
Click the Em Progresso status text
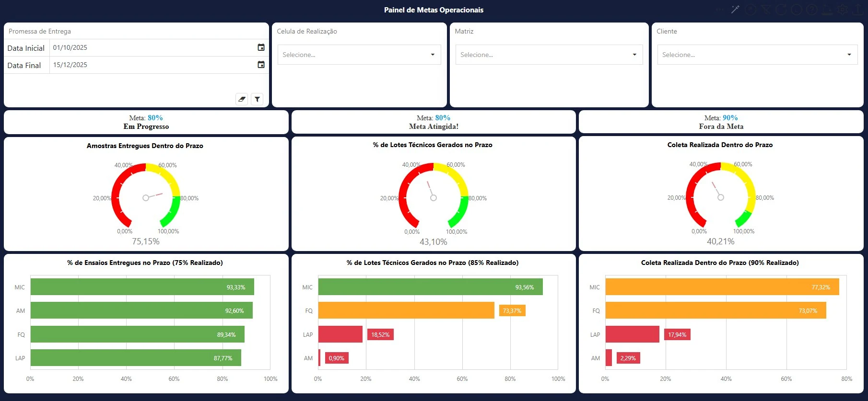point(146,126)
